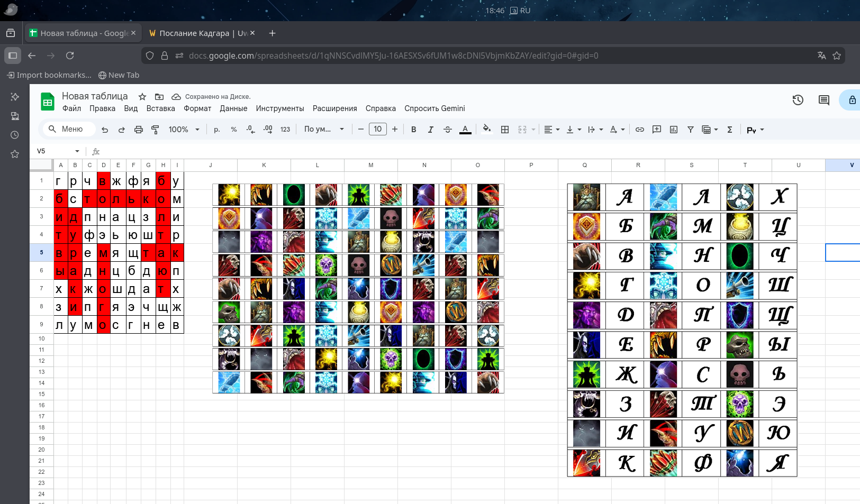Viewport: 860px width, 504px height.
Task: Open the horizontal align dropdown
Action: (x=551, y=130)
